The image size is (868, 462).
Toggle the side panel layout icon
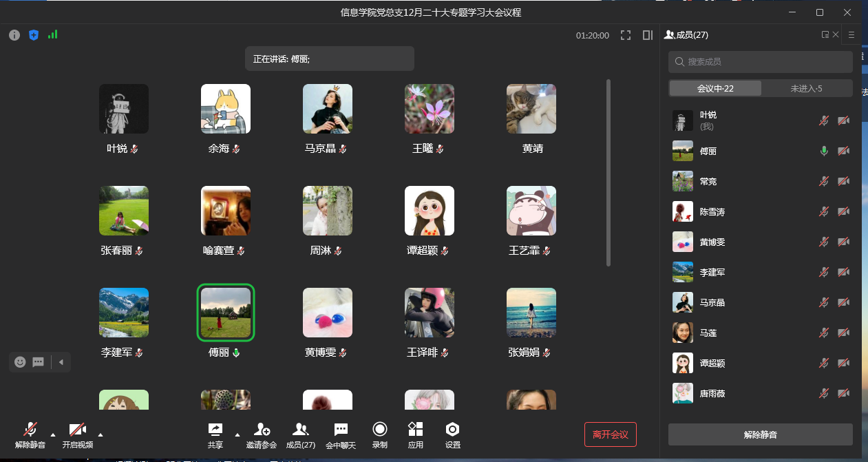(648, 35)
